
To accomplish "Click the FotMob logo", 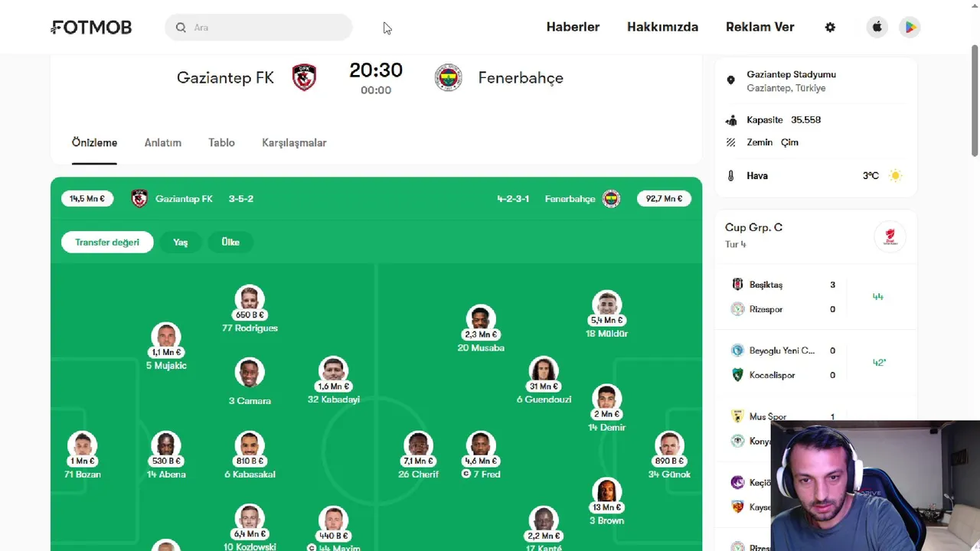I will tap(91, 28).
